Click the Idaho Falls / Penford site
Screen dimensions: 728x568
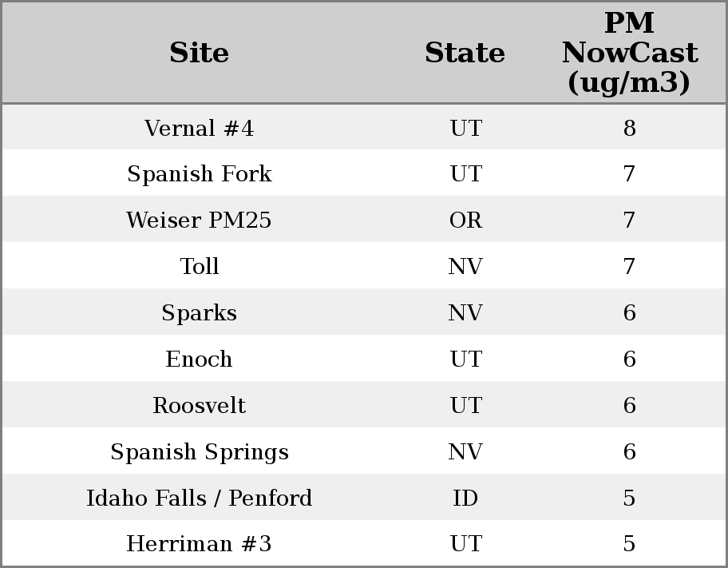(x=199, y=498)
